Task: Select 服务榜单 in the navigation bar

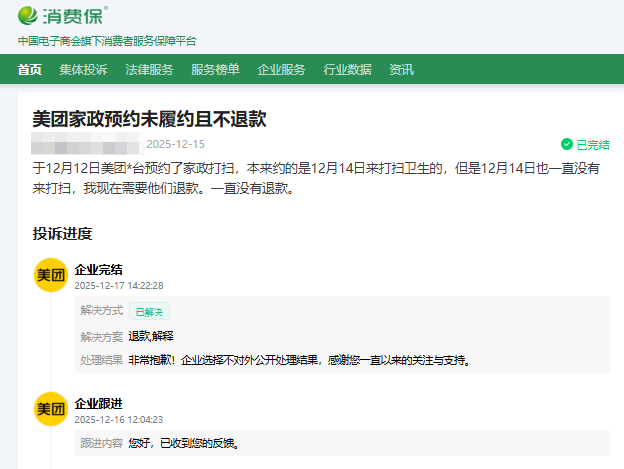Action: tap(215, 70)
